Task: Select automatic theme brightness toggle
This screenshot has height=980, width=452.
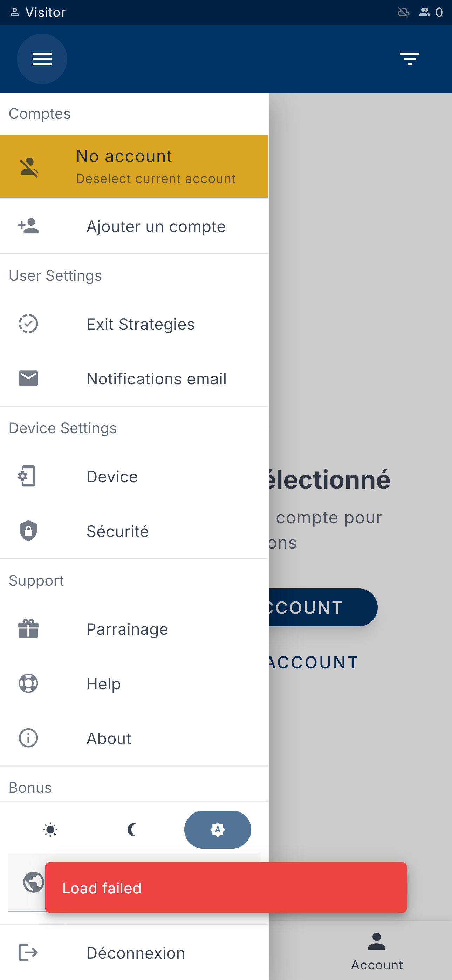Action: coord(218,830)
